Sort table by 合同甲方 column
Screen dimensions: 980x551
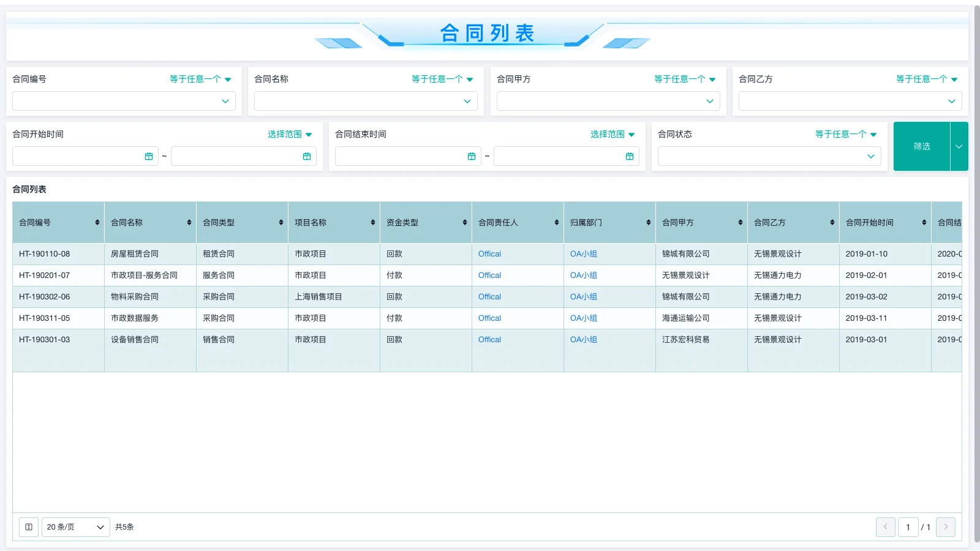tap(741, 222)
